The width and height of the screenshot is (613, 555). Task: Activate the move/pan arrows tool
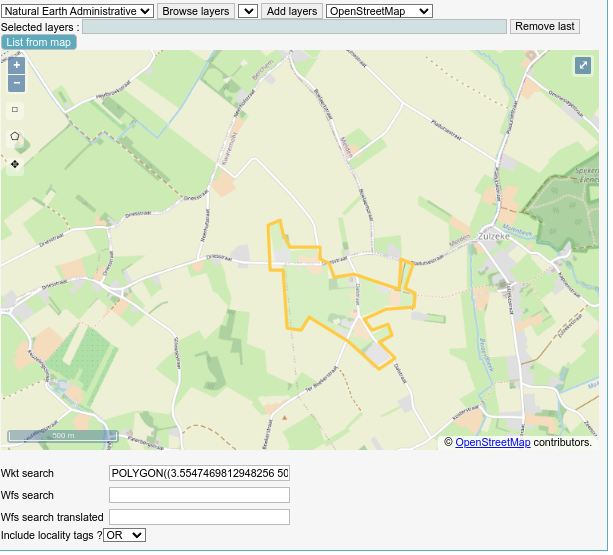[15, 163]
